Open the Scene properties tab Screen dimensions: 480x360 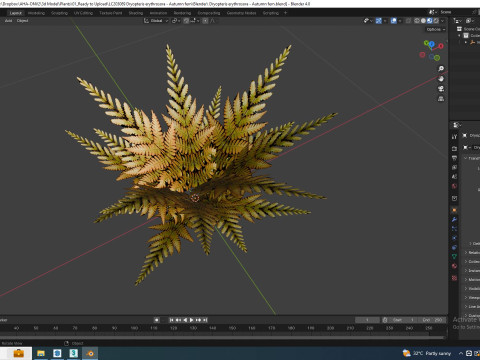click(454, 177)
